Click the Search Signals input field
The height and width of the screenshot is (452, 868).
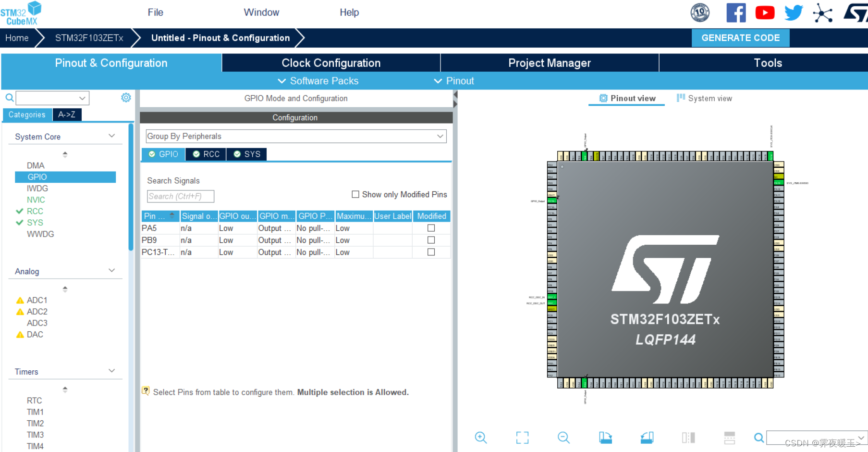[x=180, y=196]
